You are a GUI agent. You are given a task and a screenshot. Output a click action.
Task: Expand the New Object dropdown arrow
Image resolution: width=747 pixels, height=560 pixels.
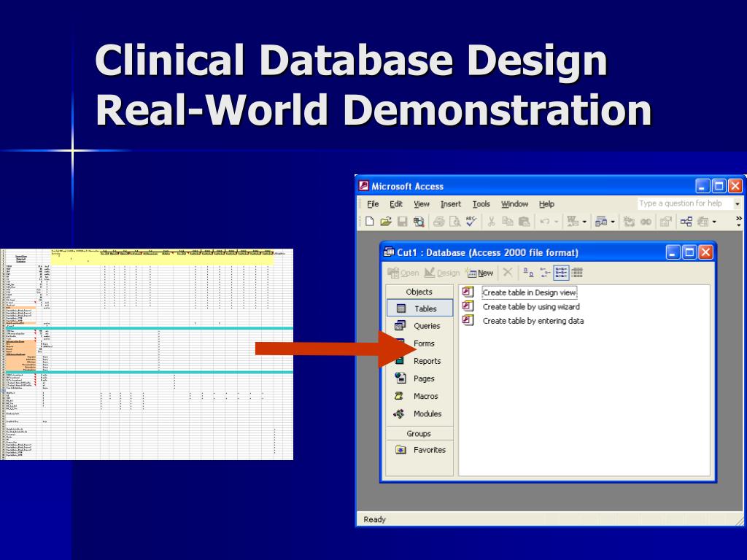click(x=714, y=222)
